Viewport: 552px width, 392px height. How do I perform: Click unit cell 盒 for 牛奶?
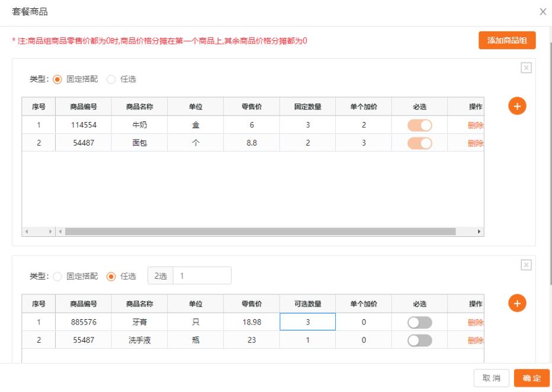(195, 125)
